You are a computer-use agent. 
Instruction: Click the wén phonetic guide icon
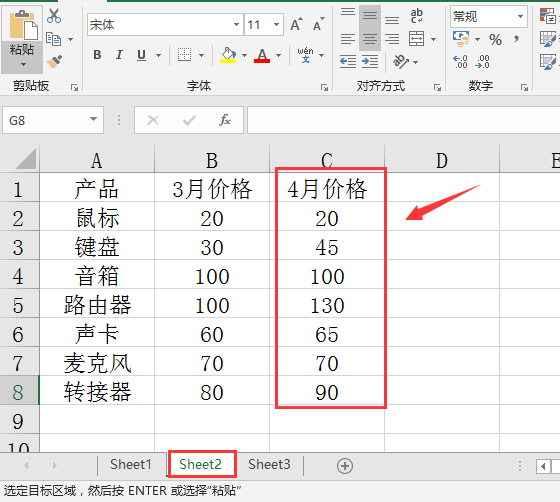305,55
